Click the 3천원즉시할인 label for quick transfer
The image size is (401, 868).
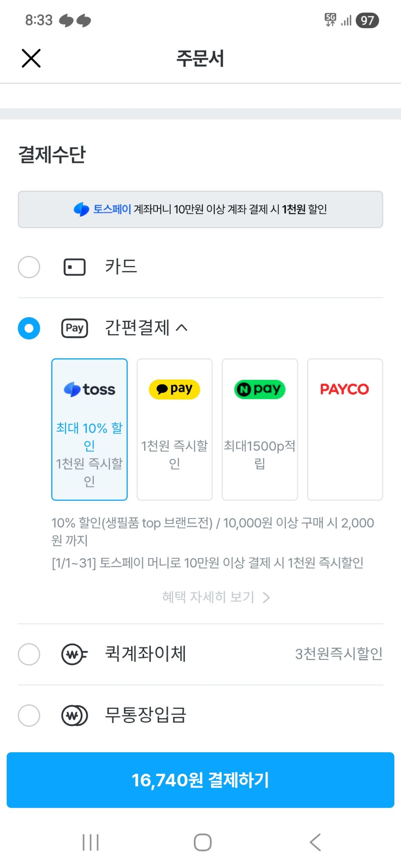tap(338, 654)
